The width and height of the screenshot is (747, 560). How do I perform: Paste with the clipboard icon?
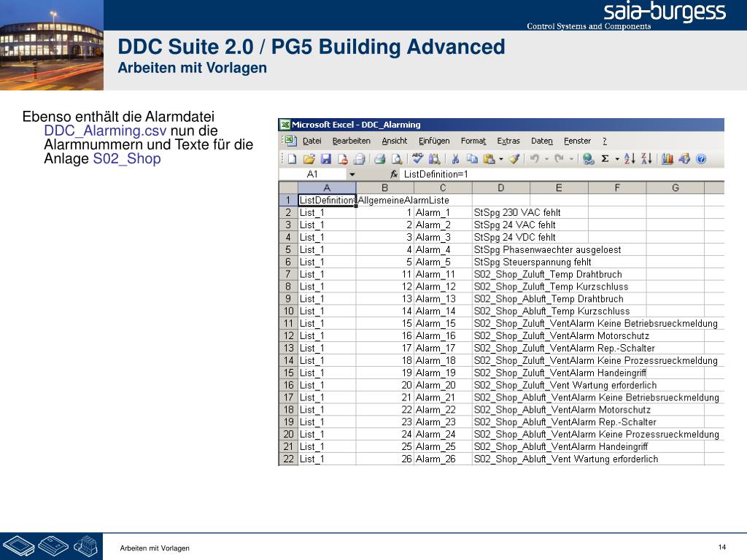click(x=489, y=159)
